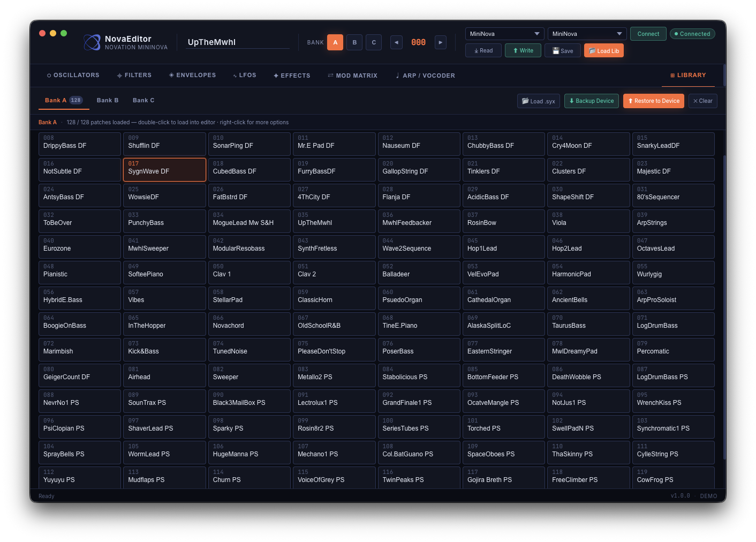
Task: Click the Connect button
Action: [x=648, y=34]
